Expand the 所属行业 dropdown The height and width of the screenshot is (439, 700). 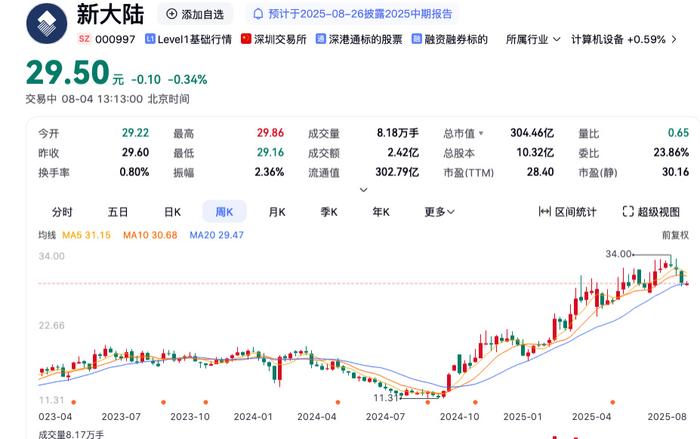coord(533,39)
